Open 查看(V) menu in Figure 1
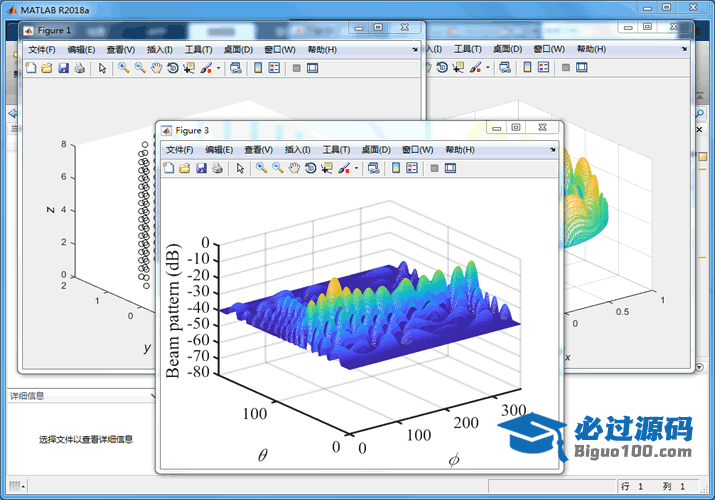Image resolution: width=715 pixels, height=500 pixels. [121, 50]
